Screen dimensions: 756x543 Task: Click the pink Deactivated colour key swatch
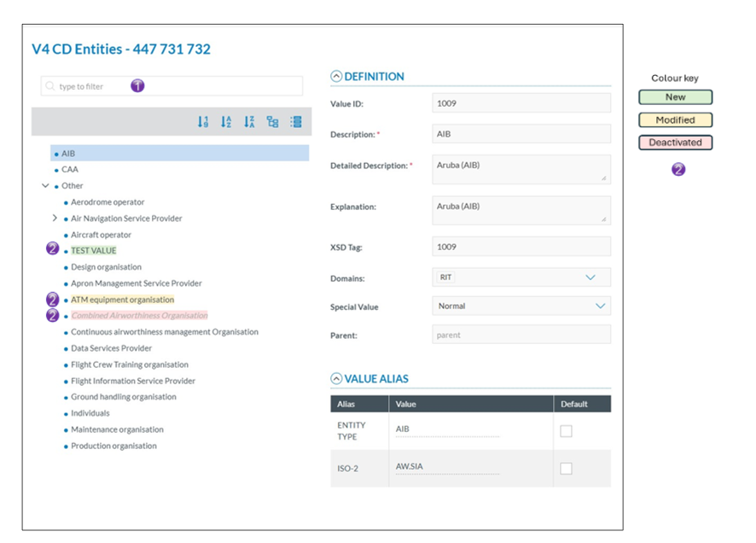point(676,143)
